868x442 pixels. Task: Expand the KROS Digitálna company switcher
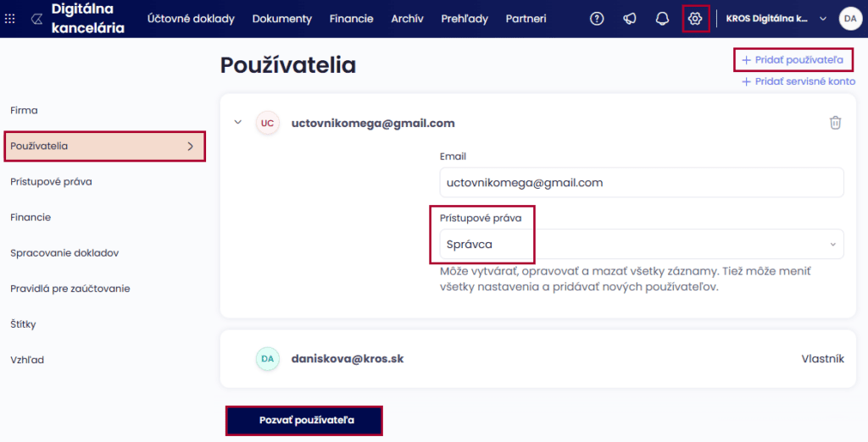[821, 19]
